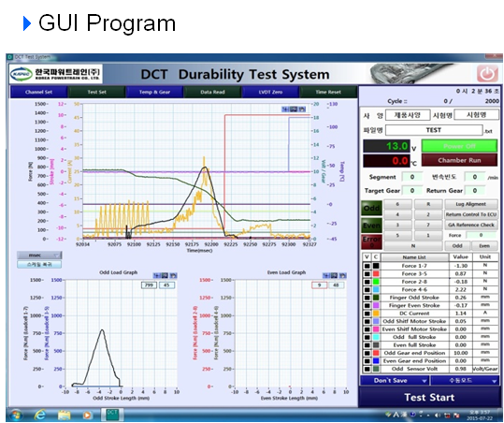Select cursor tool on Odd Load Graph
The width and height of the screenshot is (504, 423).
pyautogui.click(x=156, y=276)
